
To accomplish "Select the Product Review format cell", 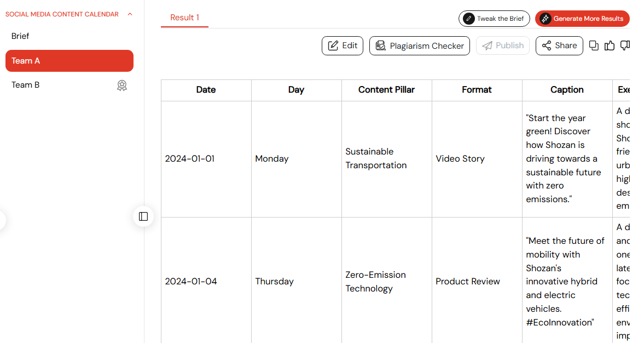I will tap(477, 281).
